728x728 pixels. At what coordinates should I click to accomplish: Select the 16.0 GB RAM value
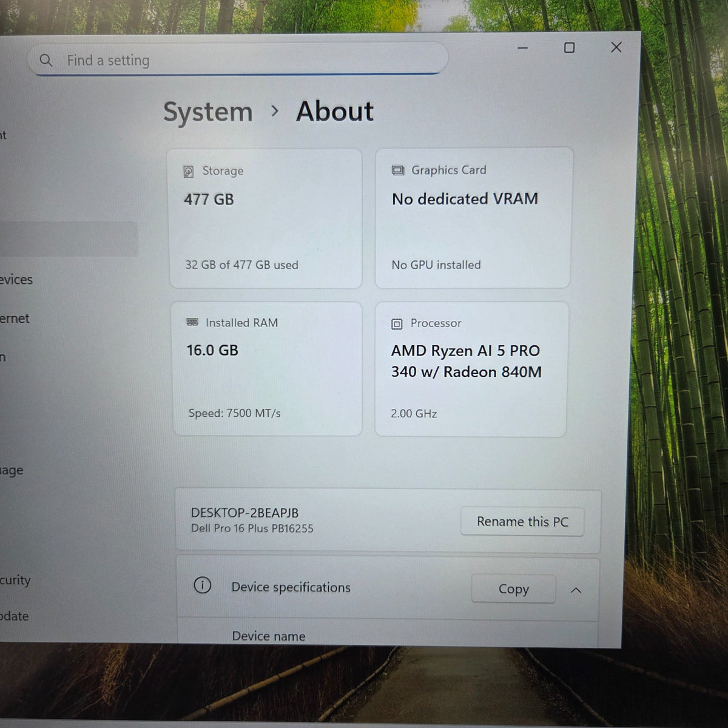tap(212, 351)
